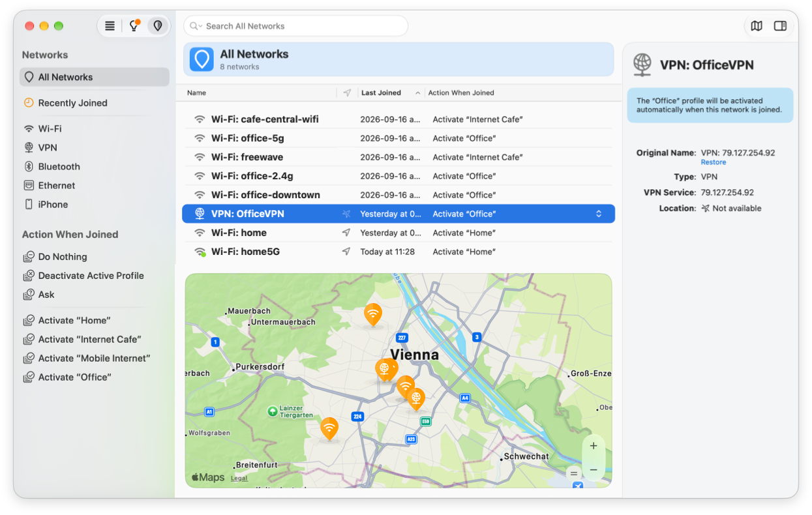
Task: Toggle the location column header icon
Action: tap(347, 93)
